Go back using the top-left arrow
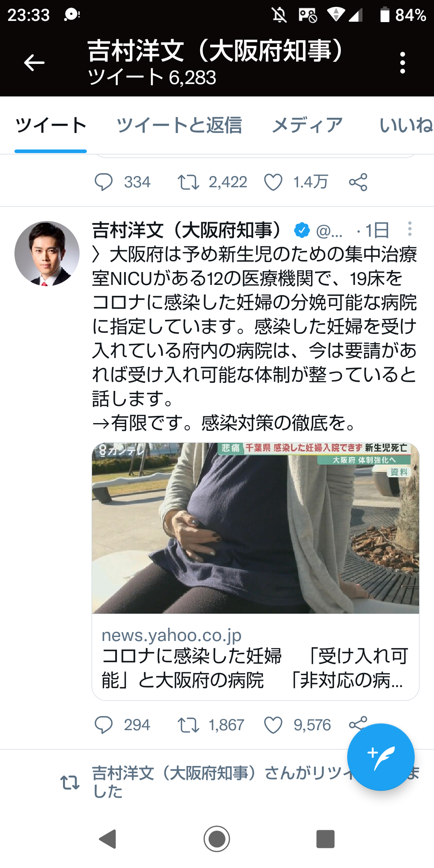434x868 pixels. click(34, 63)
